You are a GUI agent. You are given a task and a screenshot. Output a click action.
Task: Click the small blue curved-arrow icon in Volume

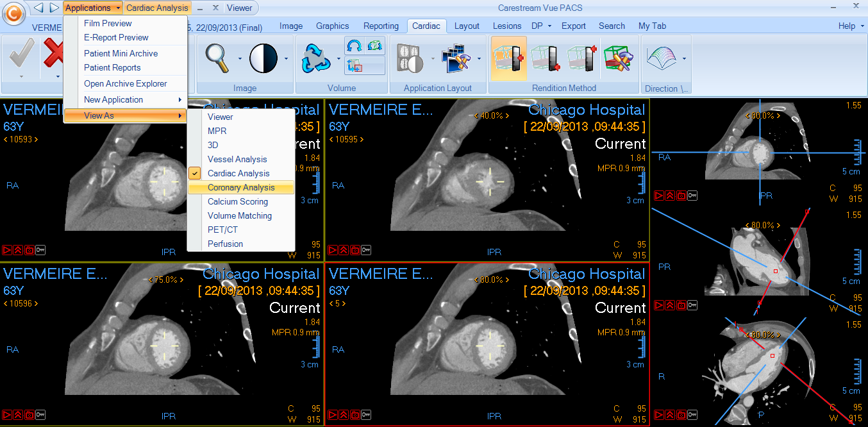point(355,46)
